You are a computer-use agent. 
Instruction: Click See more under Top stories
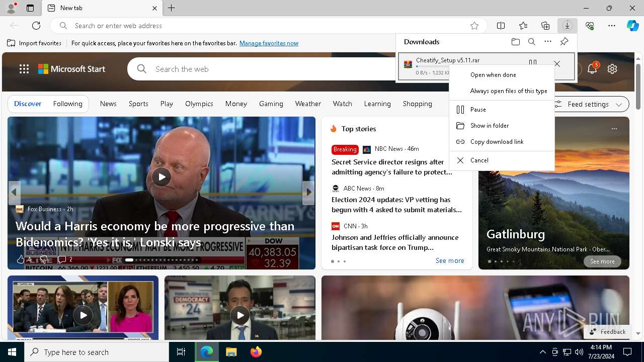click(x=450, y=260)
